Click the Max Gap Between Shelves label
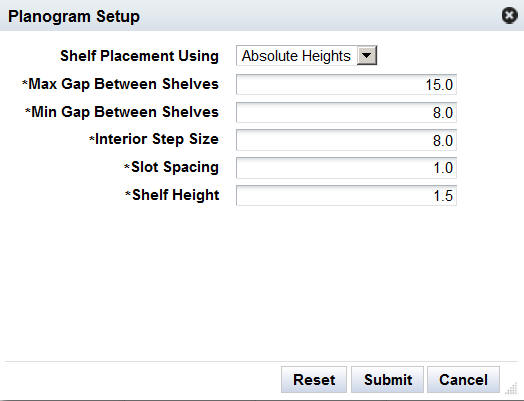This screenshot has height=401, width=524. (x=123, y=84)
